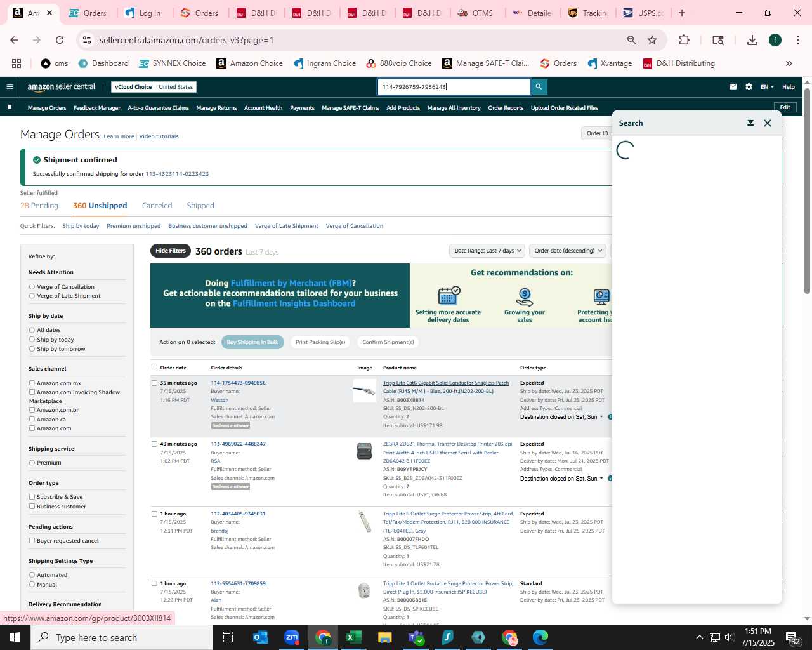Viewport: 812px width, 650px height.
Task: Select Verge of Cancellation radio filter
Action: [x=32, y=287]
